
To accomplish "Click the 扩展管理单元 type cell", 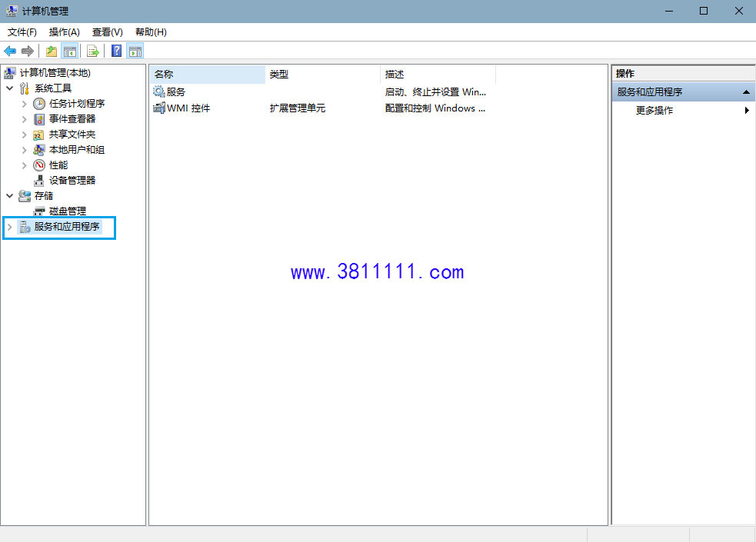I will 298,108.
